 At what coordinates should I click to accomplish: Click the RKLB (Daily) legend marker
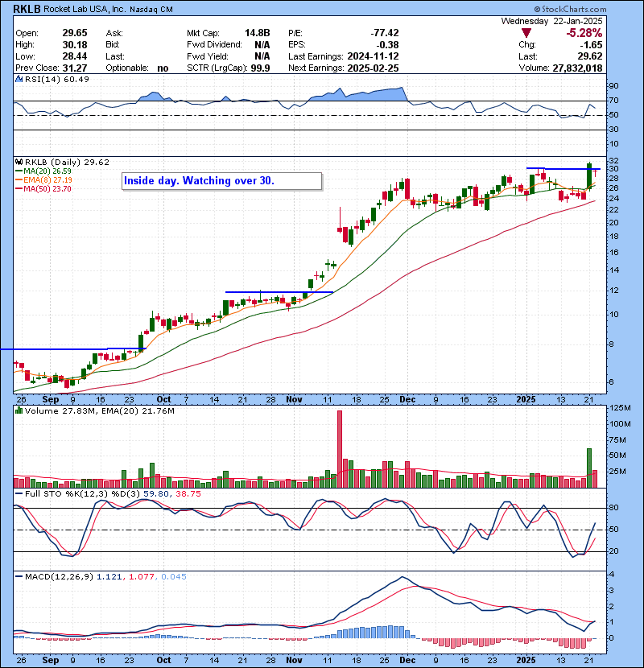[18, 161]
